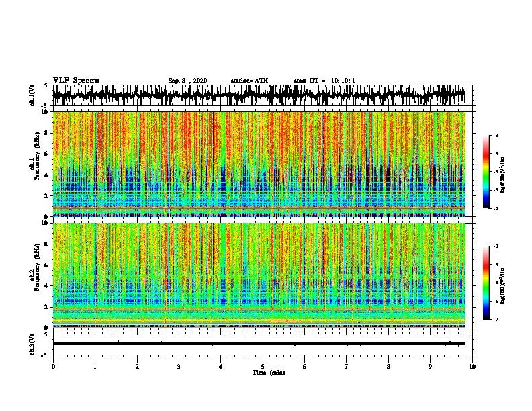Click the "-3" tick on ch.1 color bar
532x411 pixels.
tap(496, 136)
